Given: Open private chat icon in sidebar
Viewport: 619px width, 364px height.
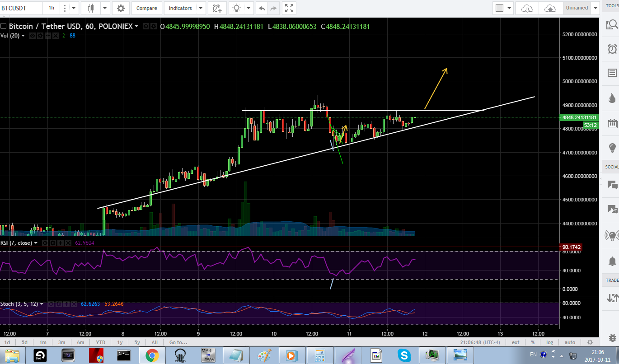Looking at the screenshot, I should coord(612,210).
